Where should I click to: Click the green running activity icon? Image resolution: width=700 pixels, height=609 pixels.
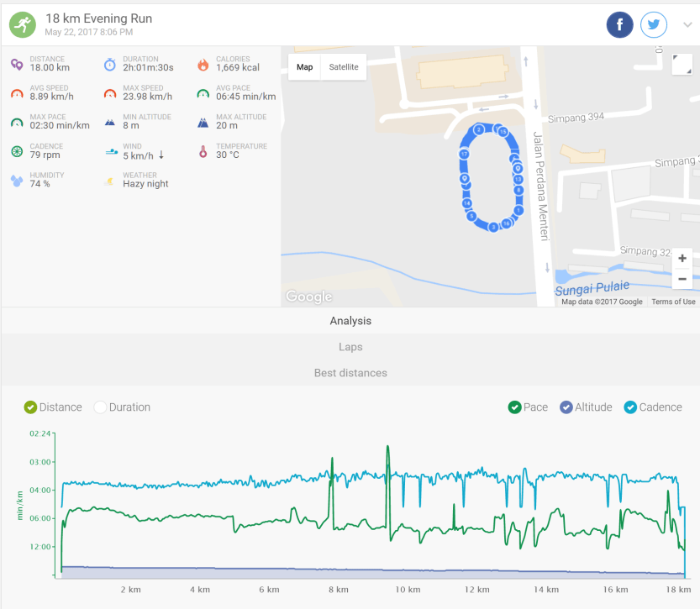tap(23, 24)
